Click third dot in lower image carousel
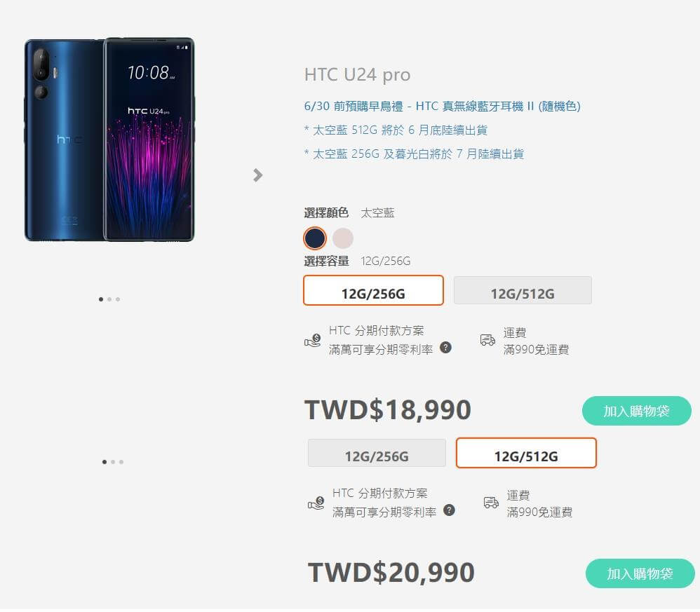 (121, 462)
